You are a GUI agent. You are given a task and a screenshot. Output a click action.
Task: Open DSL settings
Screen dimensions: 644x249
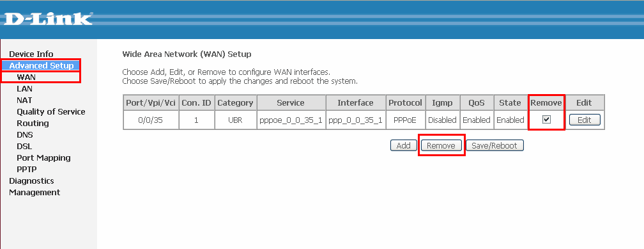24,146
